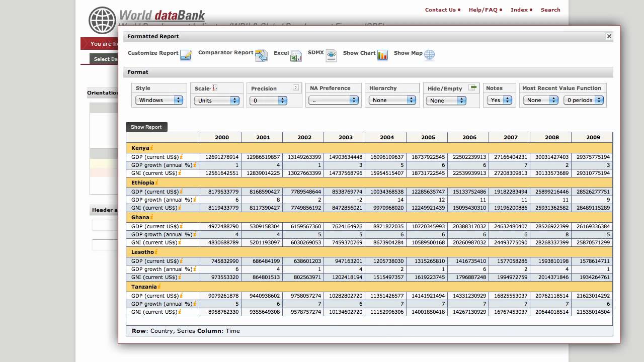The width and height of the screenshot is (644, 362).
Task: Open info icon for Ghana GNI (current US$)
Action: coord(180,242)
